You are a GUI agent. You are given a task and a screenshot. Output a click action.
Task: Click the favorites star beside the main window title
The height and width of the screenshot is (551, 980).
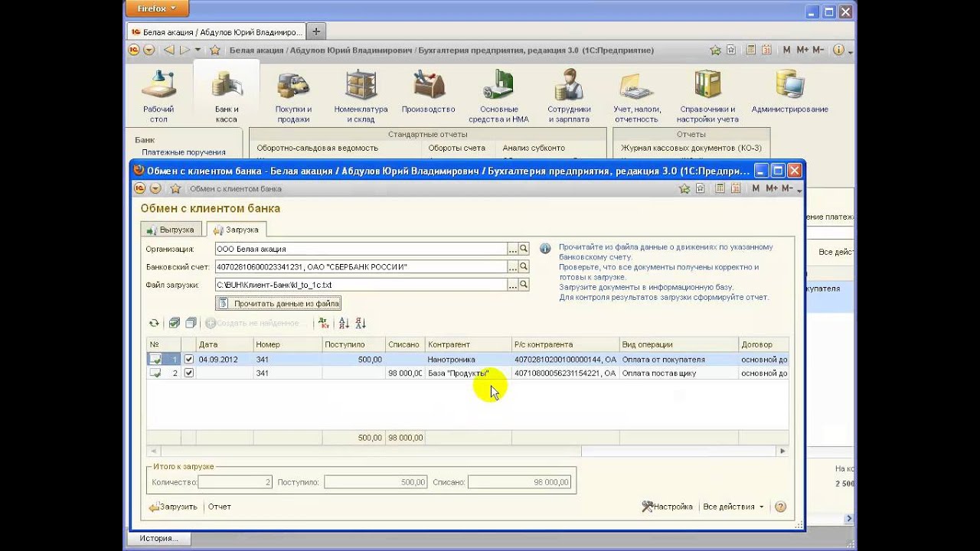215,50
